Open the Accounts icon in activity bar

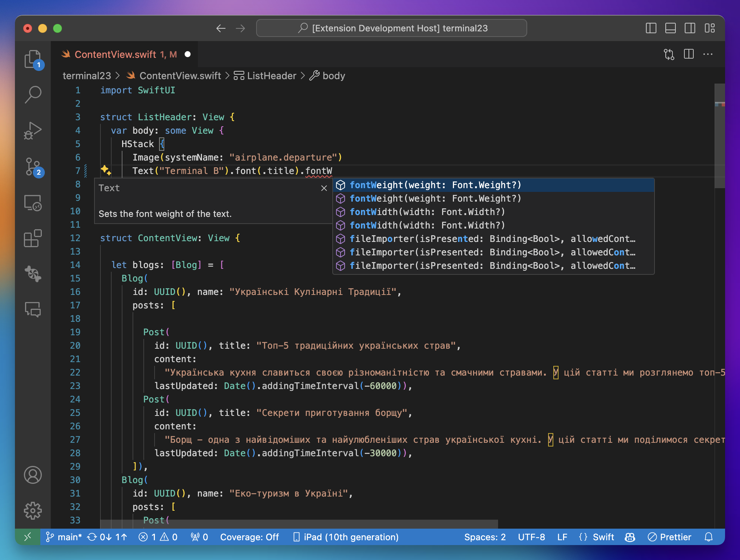point(33,475)
